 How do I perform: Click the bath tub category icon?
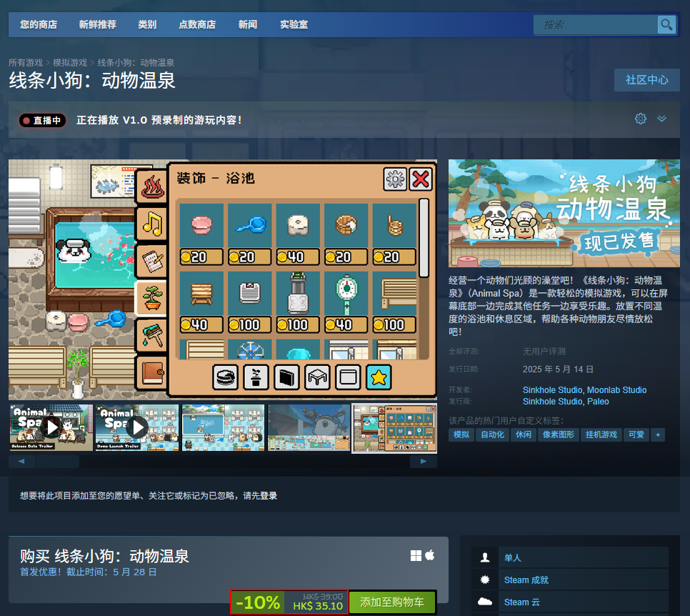click(x=225, y=377)
